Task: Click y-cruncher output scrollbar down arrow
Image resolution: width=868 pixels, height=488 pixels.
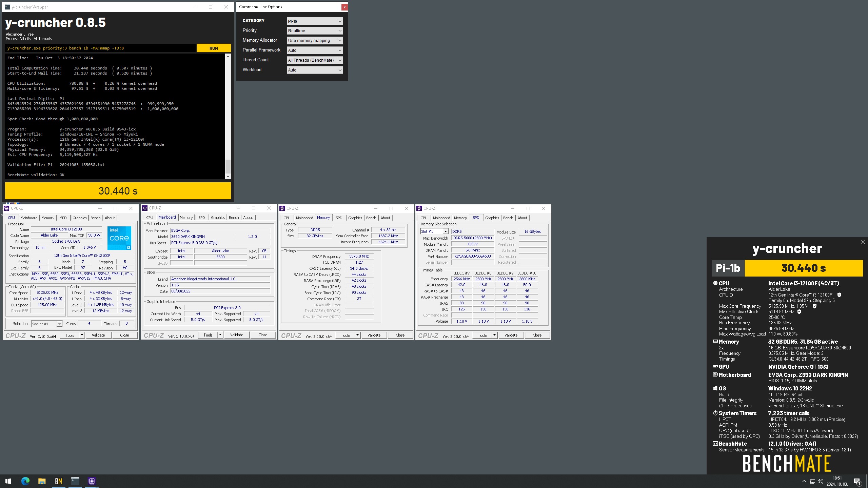Action: 228,176
